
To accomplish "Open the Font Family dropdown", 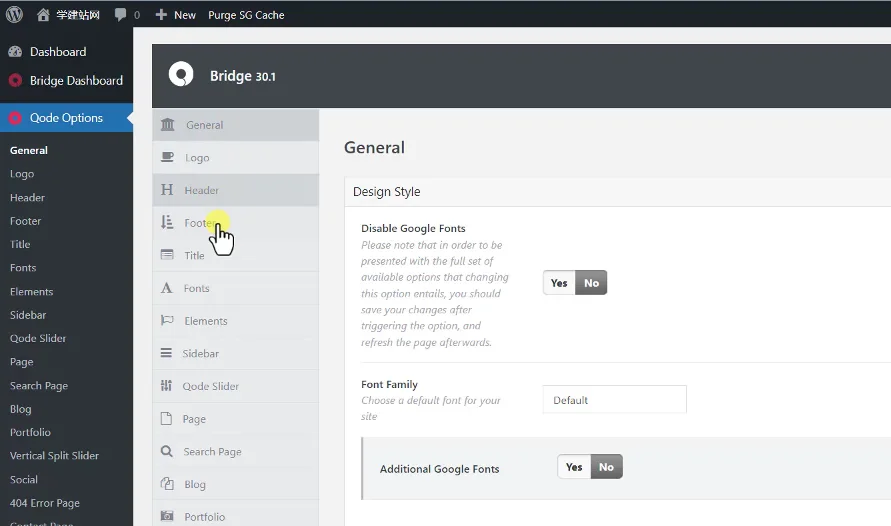I will [x=614, y=400].
